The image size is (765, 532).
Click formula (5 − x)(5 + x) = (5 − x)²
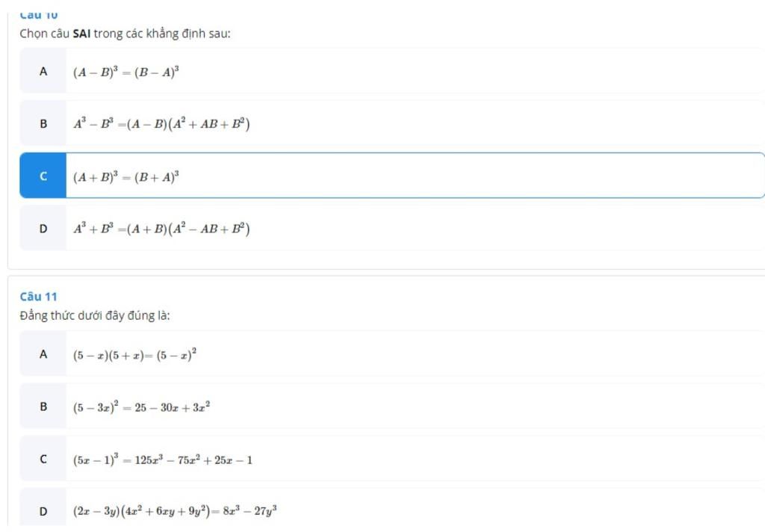point(134,354)
